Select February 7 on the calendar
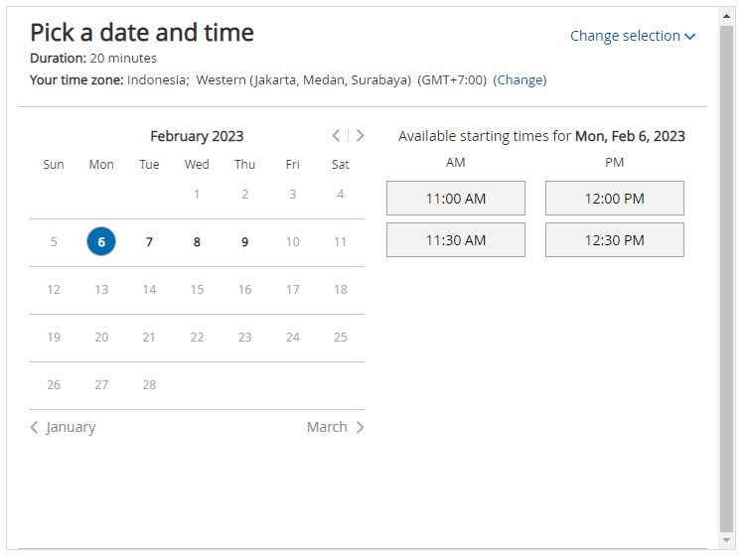 [149, 241]
